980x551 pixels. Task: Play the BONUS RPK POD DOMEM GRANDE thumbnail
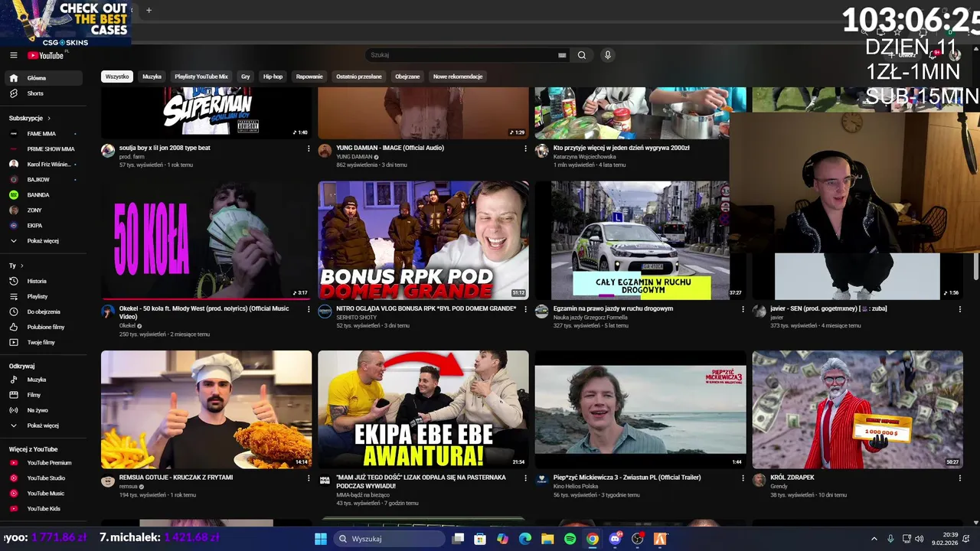pos(423,240)
